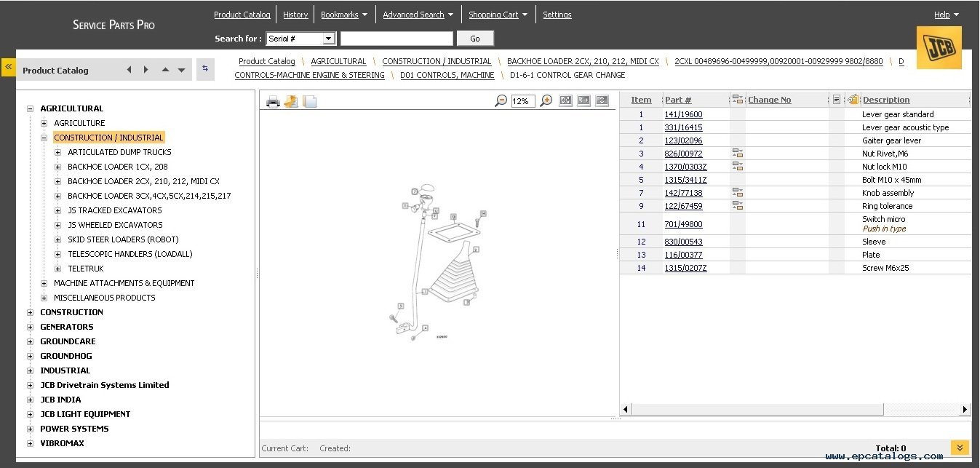
Task: Collapse the side panel with double-chevron icon
Action: pyautogui.click(x=9, y=67)
